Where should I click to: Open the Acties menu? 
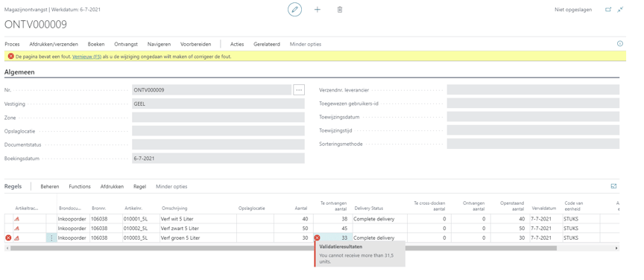tap(237, 44)
